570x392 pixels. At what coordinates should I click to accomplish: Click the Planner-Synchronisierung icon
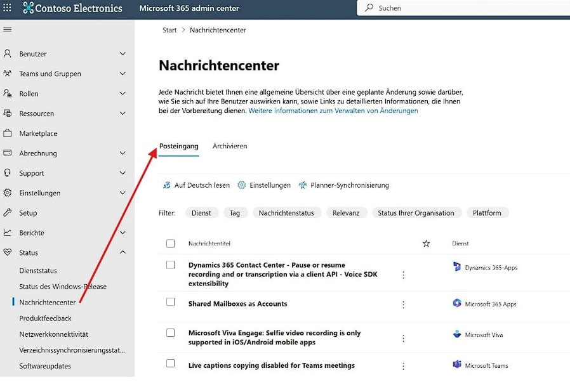302,185
